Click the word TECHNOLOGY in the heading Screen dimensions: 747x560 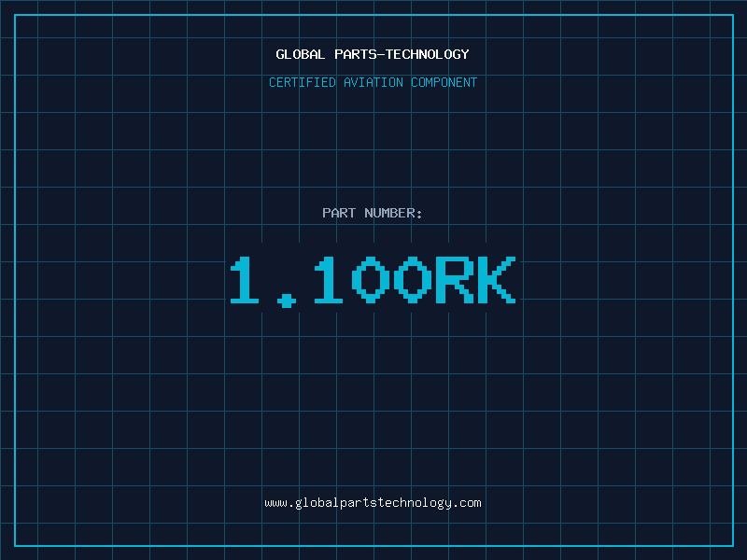(x=427, y=54)
